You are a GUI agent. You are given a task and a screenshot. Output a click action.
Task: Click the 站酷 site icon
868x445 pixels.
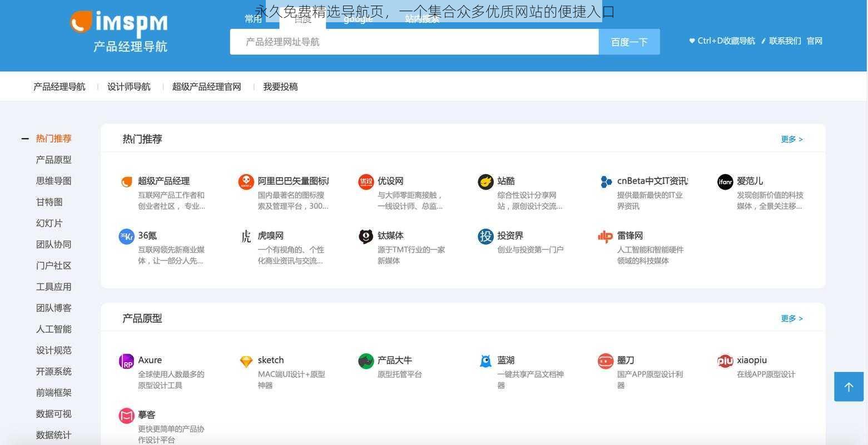486,182
